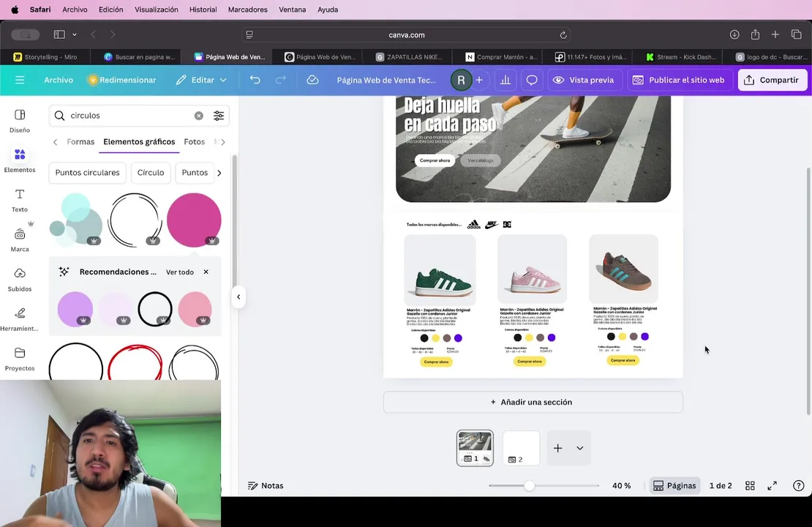
Task: Show Safari tab overview
Action: tap(796, 34)
